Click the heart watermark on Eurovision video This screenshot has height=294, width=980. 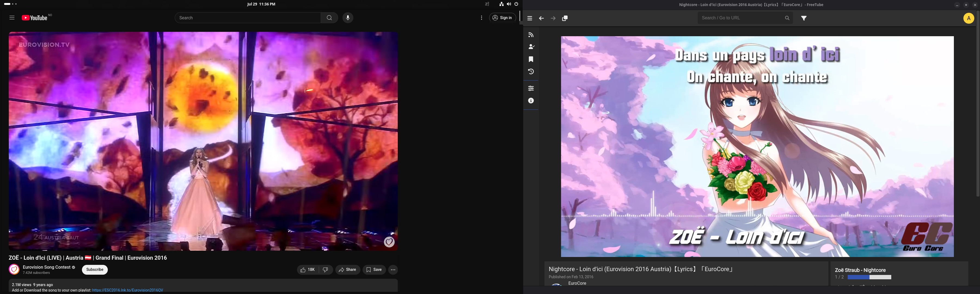[389, 242]
